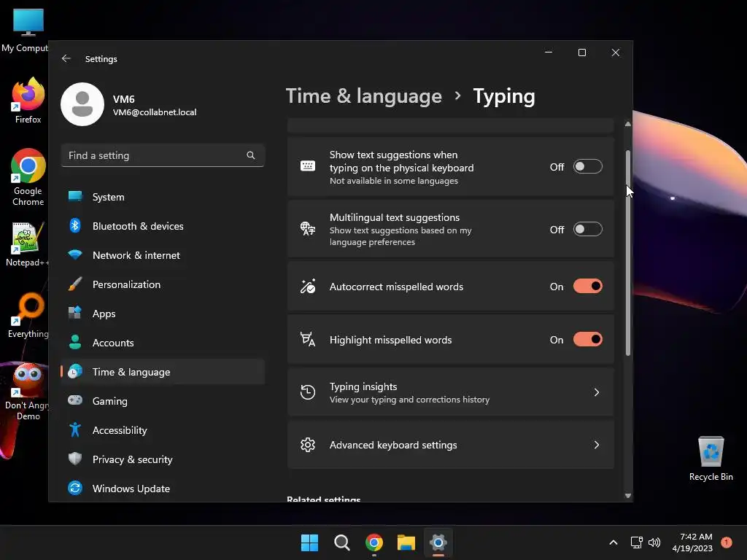
Task: Open the Apps settings page
Action: click(163, 314)
